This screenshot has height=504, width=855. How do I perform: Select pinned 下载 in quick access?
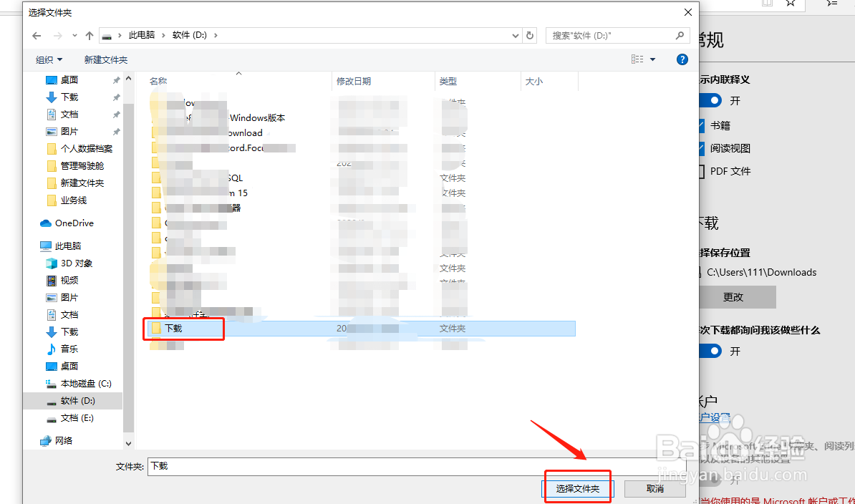(69, 97)
